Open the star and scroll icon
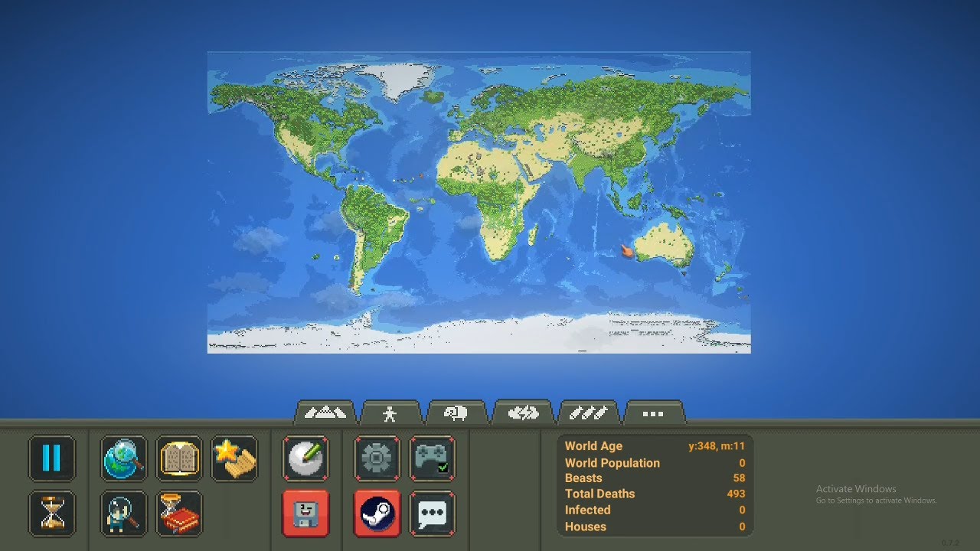The height and width of the screenshot is (551, 980). [234, 458]
